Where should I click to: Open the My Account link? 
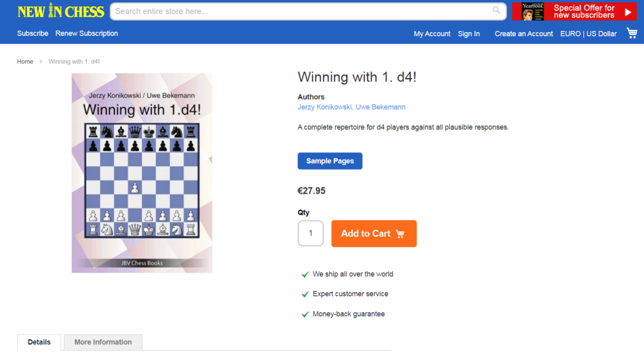coord(432,34)
